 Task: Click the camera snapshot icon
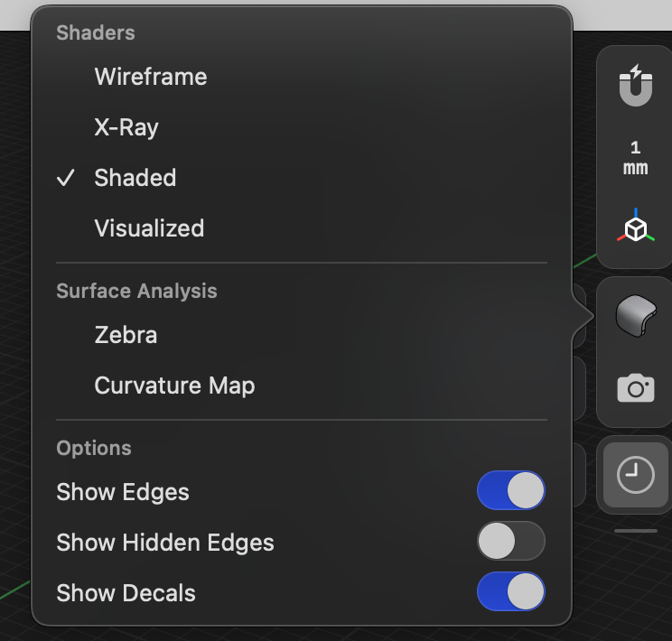point(636,388)
